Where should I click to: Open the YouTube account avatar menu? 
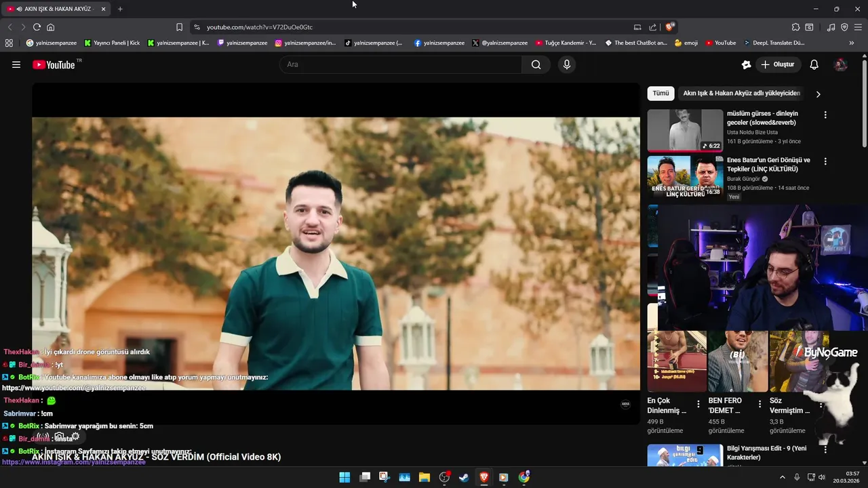(841, 64)
